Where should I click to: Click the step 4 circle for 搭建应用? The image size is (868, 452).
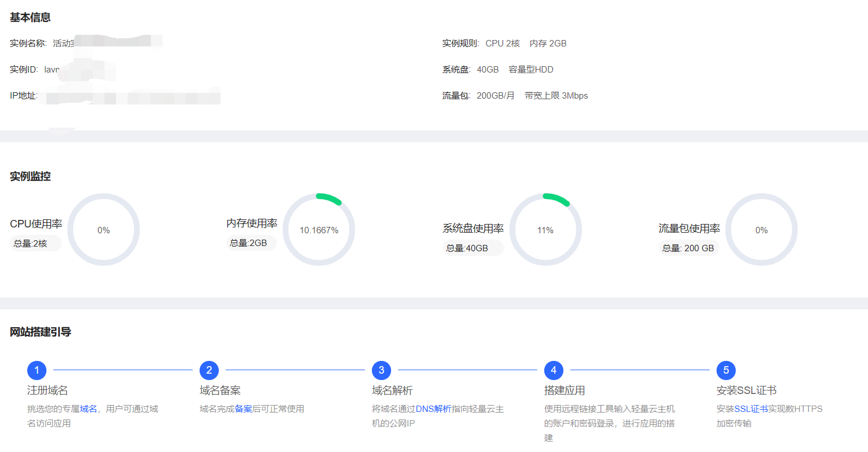pyautogui.click(x=554, y=370)
